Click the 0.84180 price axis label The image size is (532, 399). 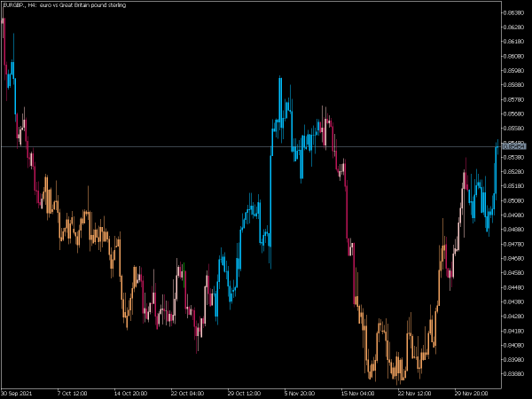(x=513, y=331)
